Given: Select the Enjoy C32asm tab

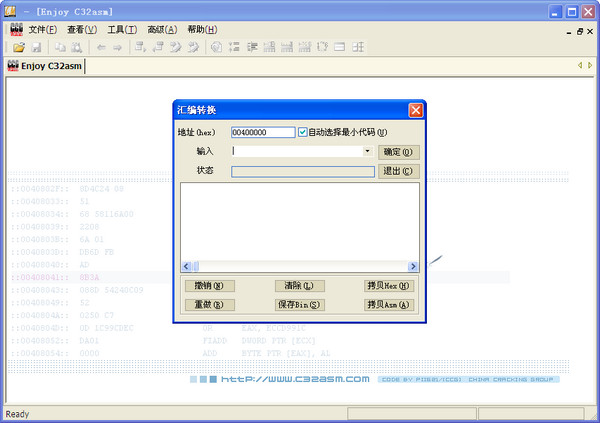Looking at the screenshot, I should pos(46,66).
